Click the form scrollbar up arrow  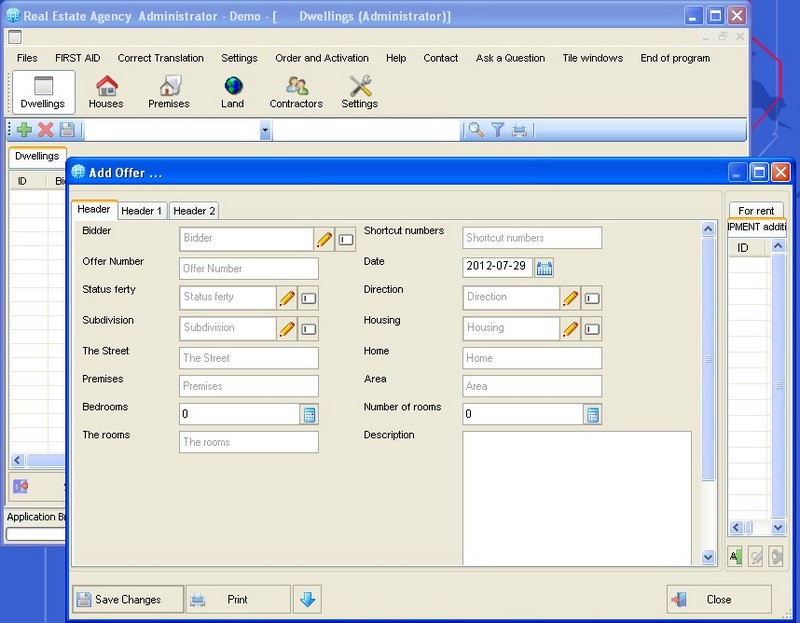point(708,229)
